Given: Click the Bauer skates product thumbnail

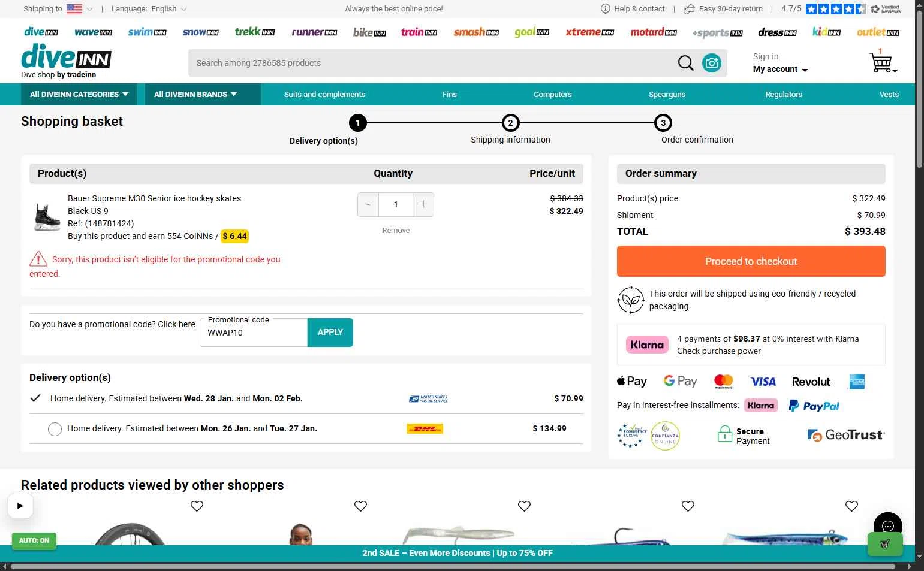Looking at the screenshot, I should click(x=47, y=217).
